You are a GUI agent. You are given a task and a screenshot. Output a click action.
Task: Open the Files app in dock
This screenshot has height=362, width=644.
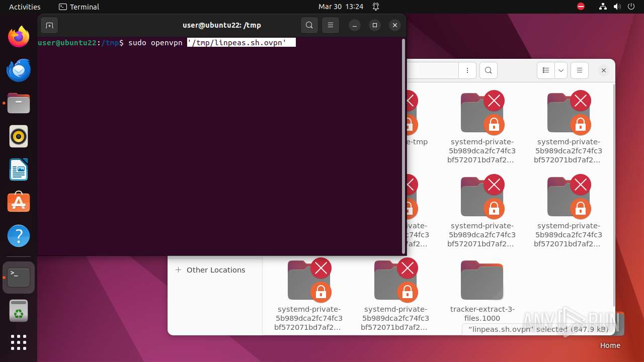click(x=19, y=103)
